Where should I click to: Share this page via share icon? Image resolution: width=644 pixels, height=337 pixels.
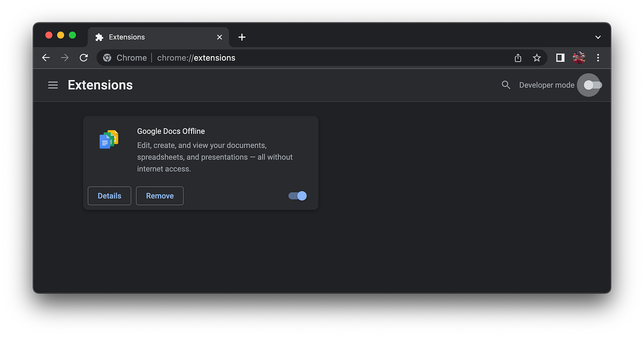click(518, 58)
